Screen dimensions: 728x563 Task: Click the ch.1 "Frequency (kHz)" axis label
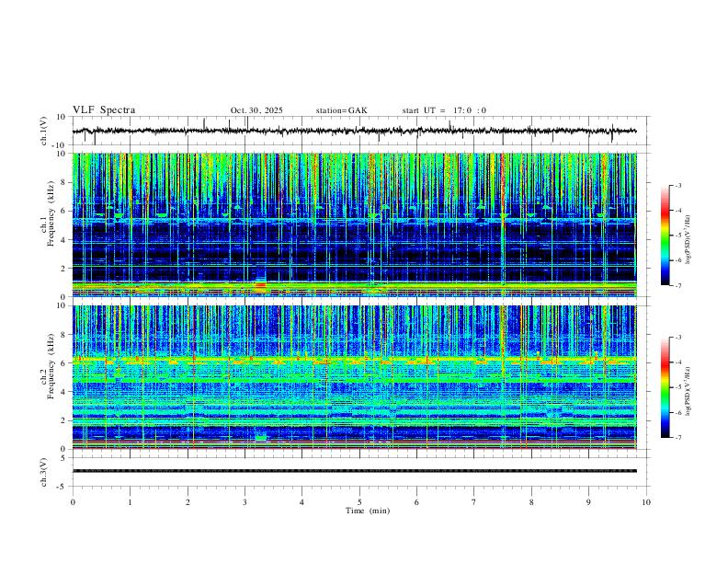[51, 213]
